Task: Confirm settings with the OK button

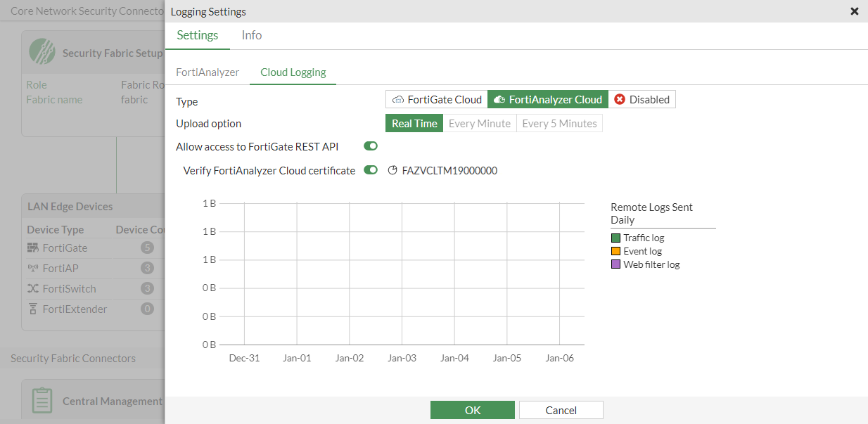Action: coord(472,410)
